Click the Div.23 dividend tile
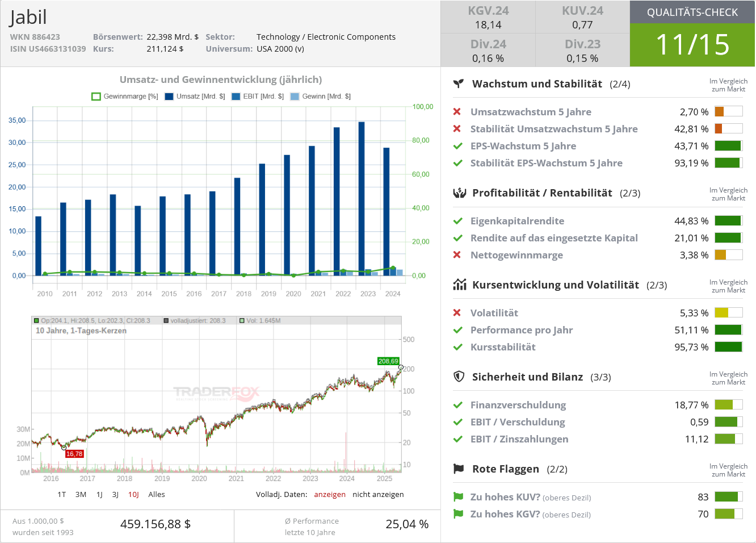Image resolution: width=756 pixels, height=543 pixels. point(582,51)
